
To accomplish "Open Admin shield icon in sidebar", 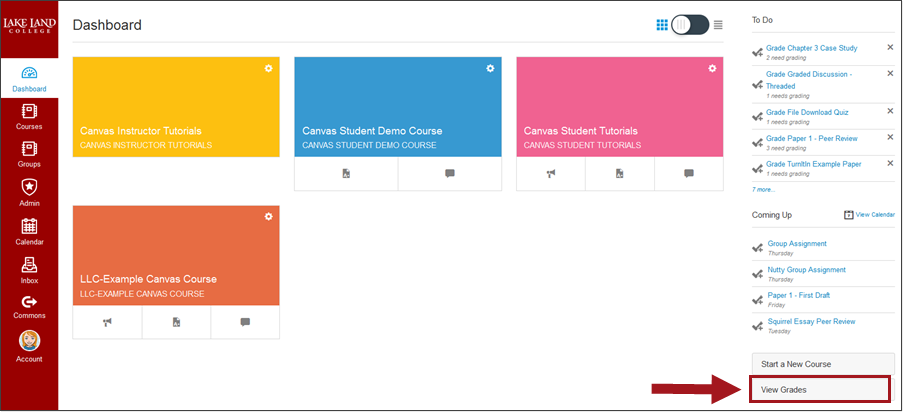I will tap(29, 192).
